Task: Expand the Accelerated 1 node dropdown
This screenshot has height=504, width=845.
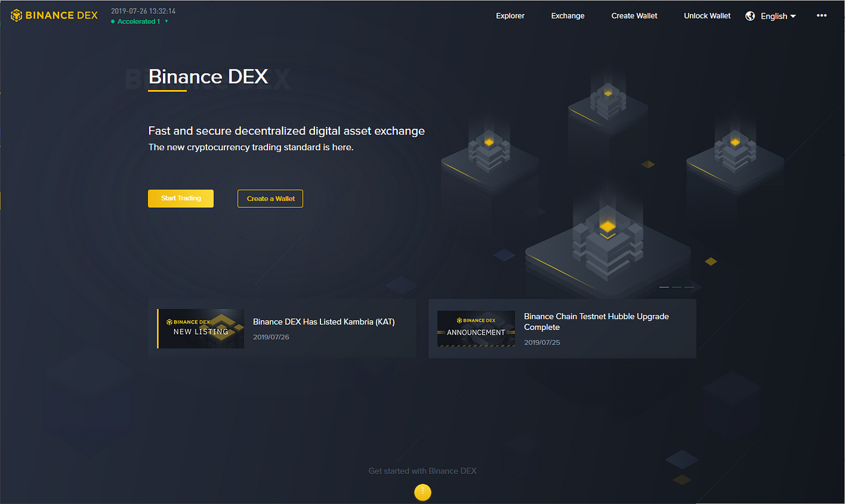Action: pos(139,22)
